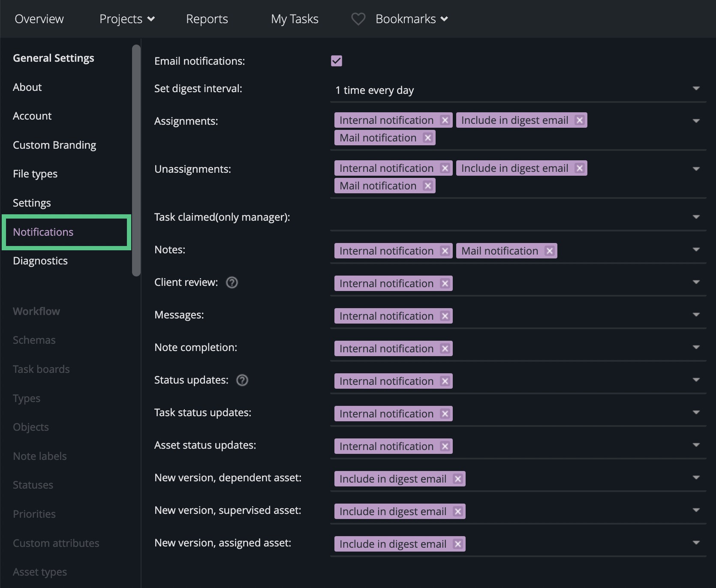The height and width of the screenshot is (588, 716).
Task: Remove Internal notification tag from Messages
Action: tap(445, 316)
